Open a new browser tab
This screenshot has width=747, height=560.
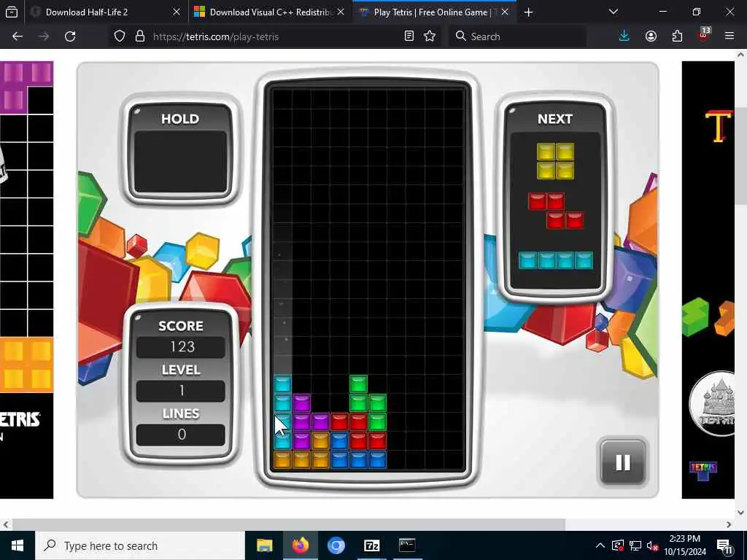point(528,12)
